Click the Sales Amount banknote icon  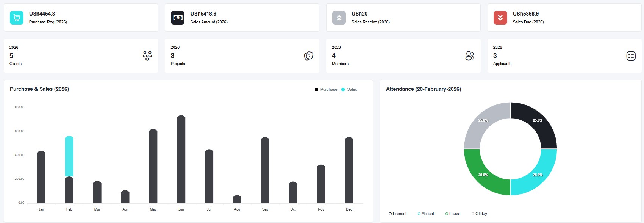coord(178,18)
